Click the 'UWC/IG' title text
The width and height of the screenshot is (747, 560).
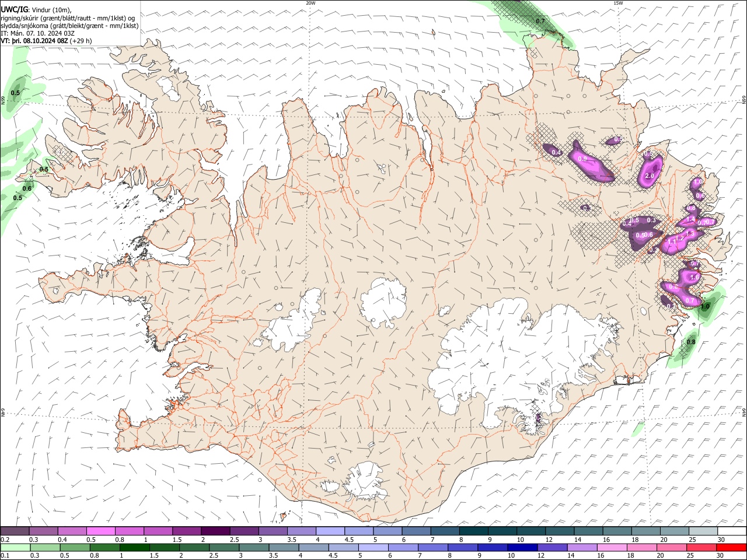pos(14,10)
